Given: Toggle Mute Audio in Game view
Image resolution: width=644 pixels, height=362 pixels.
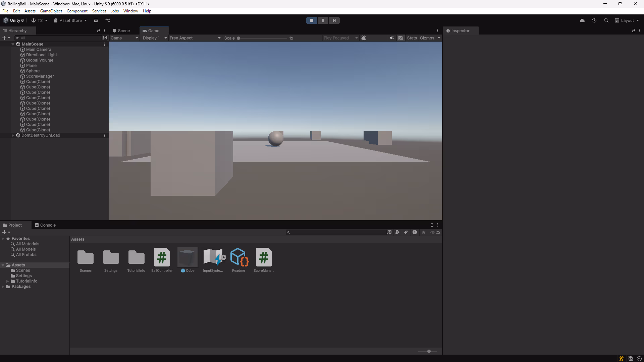Looking at the screenshot, I should 392,38.
